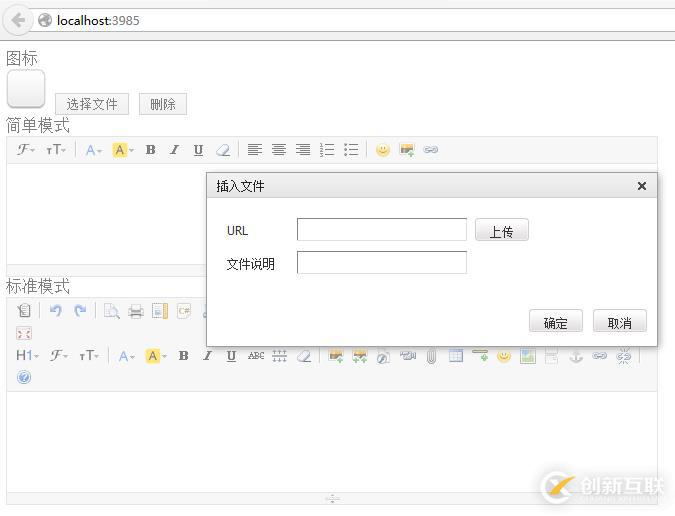
Task: Open font family dropdown in standard mode toolbar
Action: 59,355
